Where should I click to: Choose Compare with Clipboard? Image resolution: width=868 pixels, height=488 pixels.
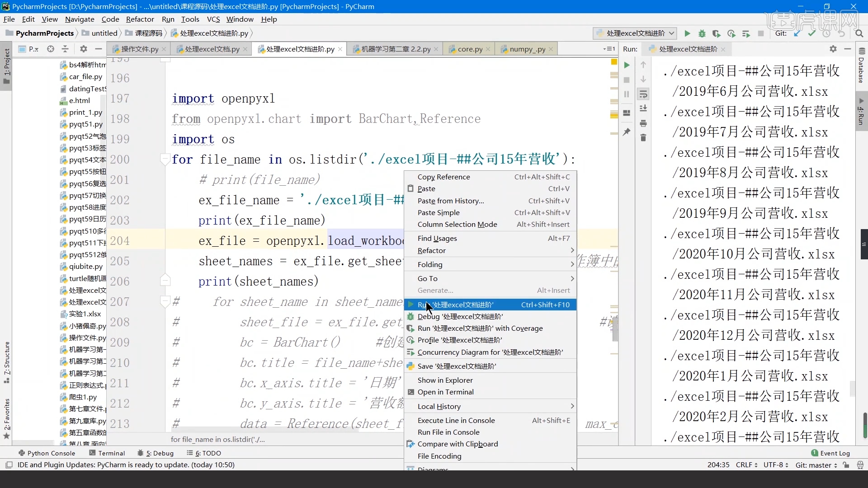[491, 444]
